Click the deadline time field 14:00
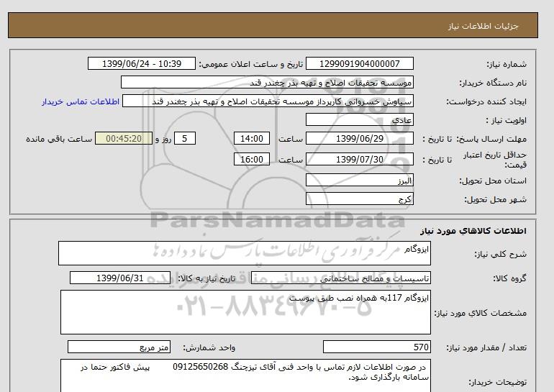 point(252,138)
